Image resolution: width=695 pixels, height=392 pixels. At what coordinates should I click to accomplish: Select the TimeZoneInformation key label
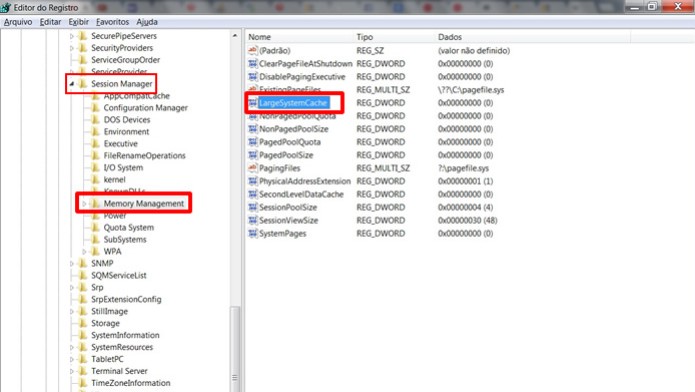tap(131, 383)
